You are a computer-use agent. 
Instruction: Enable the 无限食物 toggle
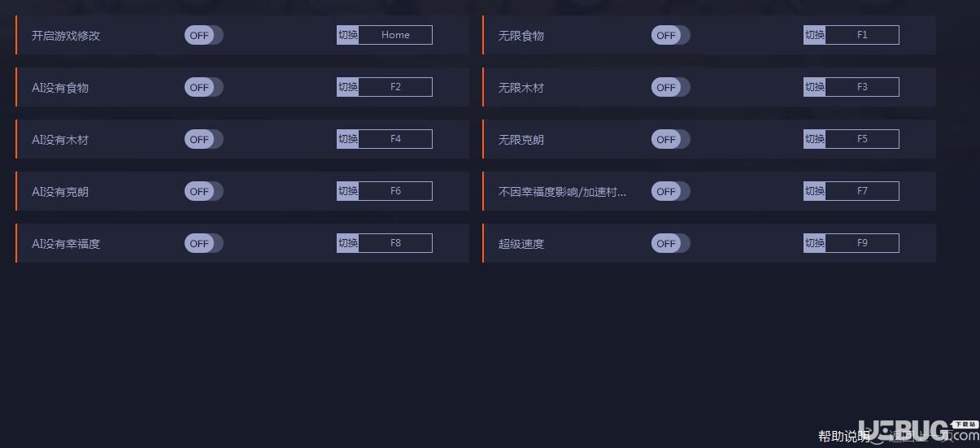(670, 35)
